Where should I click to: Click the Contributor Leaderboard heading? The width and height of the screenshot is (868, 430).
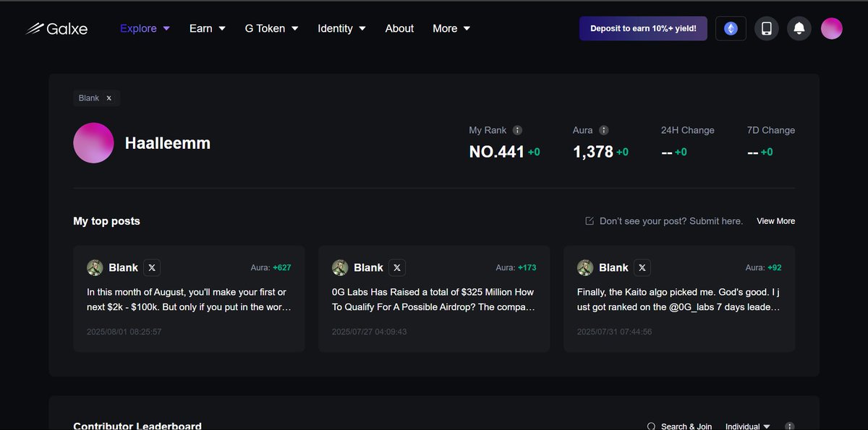[x=137, y=426]
